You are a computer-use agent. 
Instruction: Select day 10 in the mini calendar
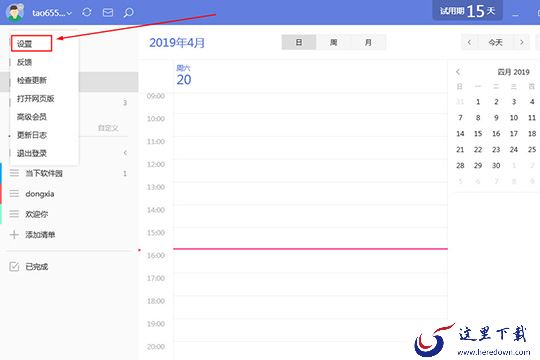(x=514, y=117)
